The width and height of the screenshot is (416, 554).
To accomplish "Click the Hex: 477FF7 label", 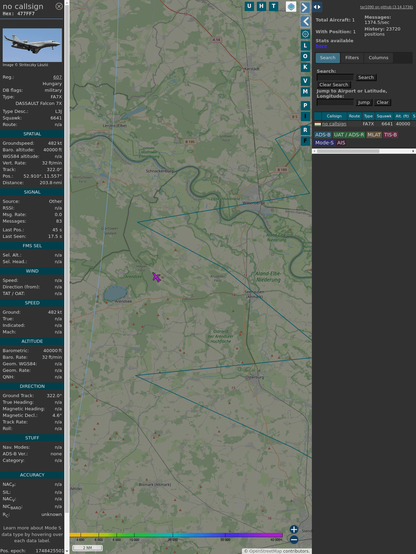I will tap(19, 13).
